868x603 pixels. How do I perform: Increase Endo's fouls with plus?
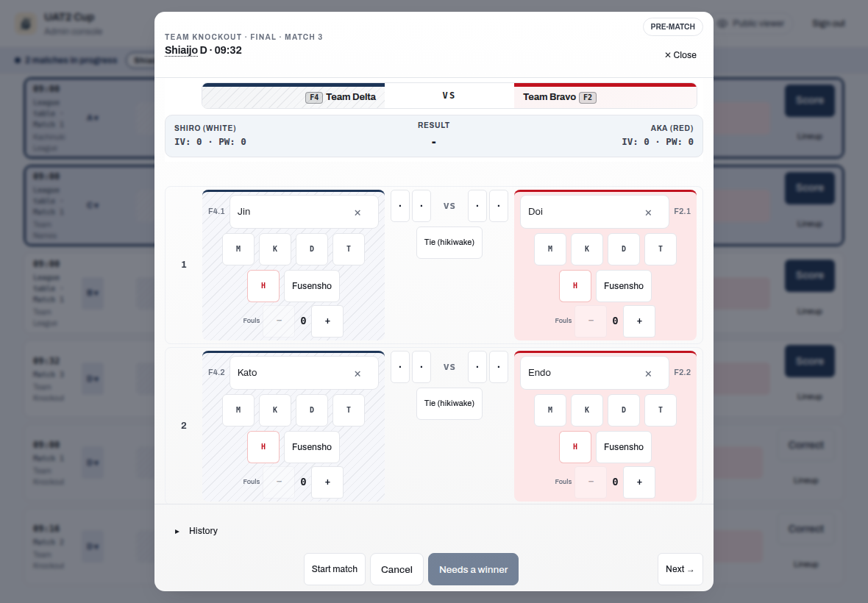pos(639,482)
